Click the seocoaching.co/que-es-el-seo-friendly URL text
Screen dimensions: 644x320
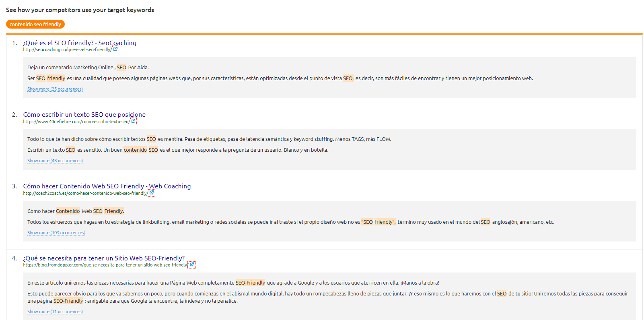click(x=67, y=50)
